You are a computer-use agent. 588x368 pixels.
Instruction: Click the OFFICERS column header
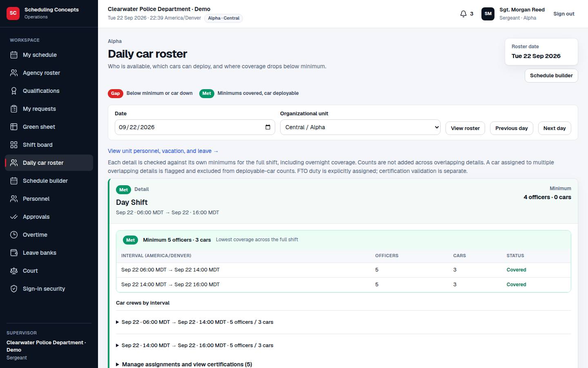[x=387, y=256]
